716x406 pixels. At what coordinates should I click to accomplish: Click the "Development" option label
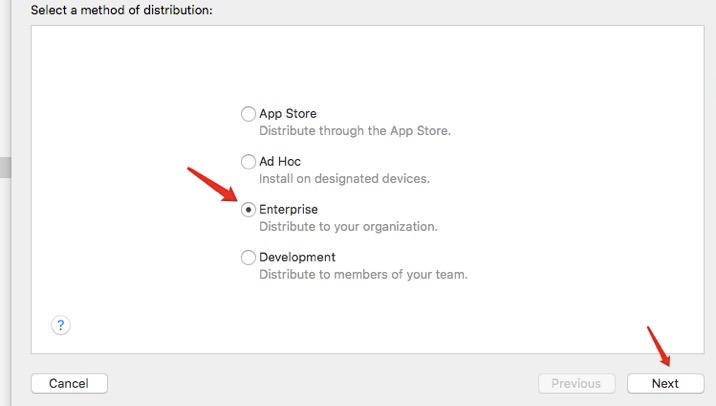pos(297,257)
